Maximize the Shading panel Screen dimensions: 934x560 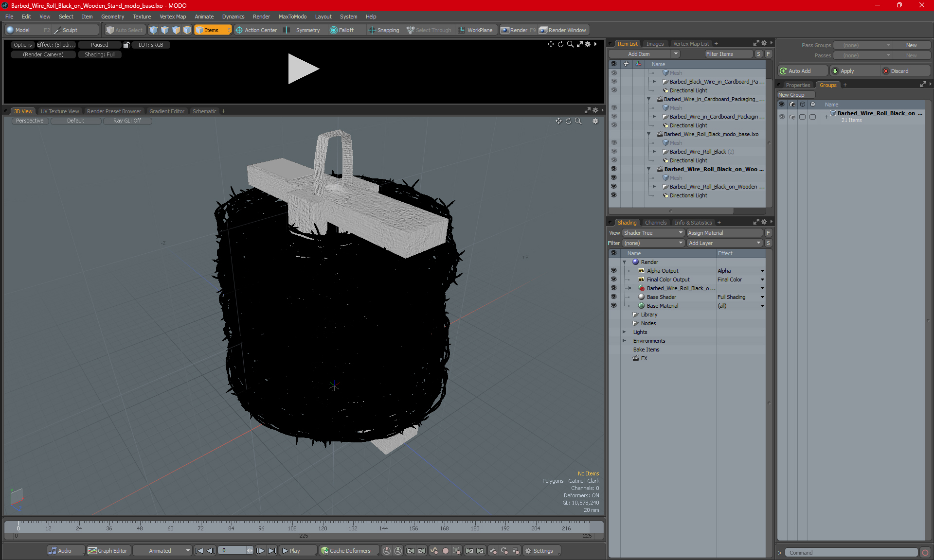(756, 222)
